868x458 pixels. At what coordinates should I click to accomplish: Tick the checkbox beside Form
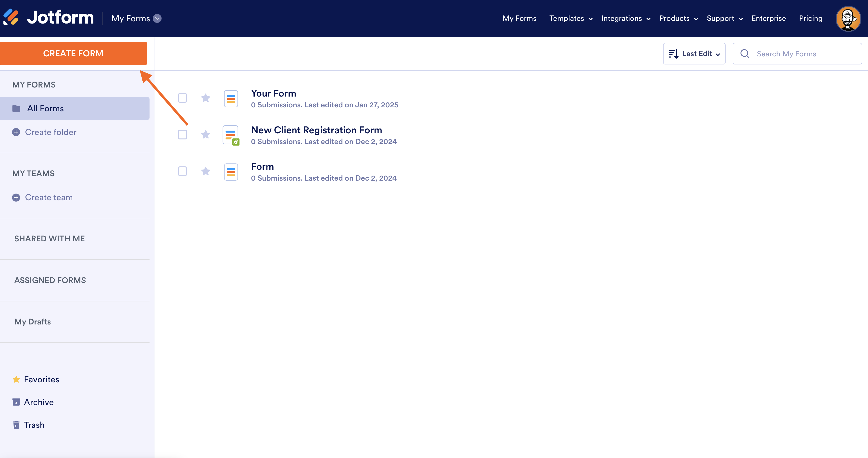click(x=182, y=172)
